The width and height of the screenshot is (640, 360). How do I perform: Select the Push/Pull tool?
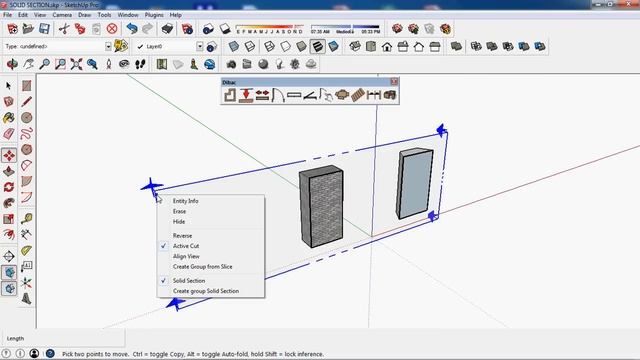tap(9, 171)
